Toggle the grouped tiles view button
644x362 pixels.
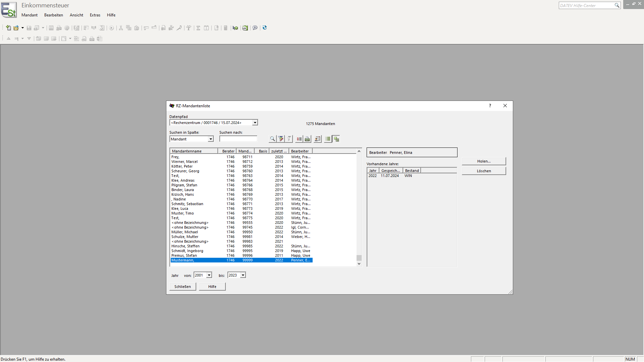tap(336, 139)
